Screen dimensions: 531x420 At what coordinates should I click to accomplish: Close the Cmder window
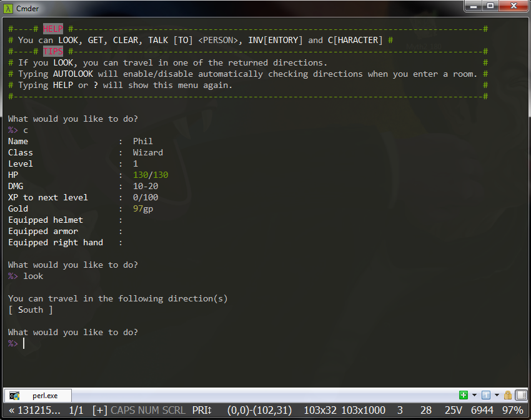(514, 6)
